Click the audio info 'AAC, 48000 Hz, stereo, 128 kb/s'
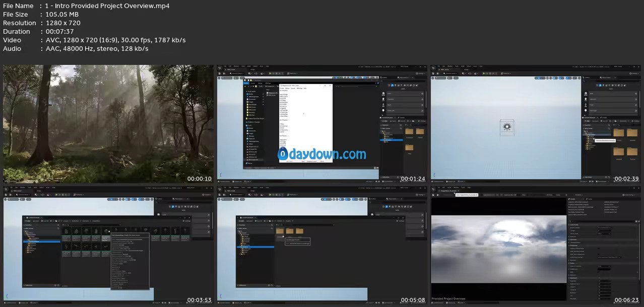Image resolution: width=644 pixels, height=307 pixels. point(97,49)
